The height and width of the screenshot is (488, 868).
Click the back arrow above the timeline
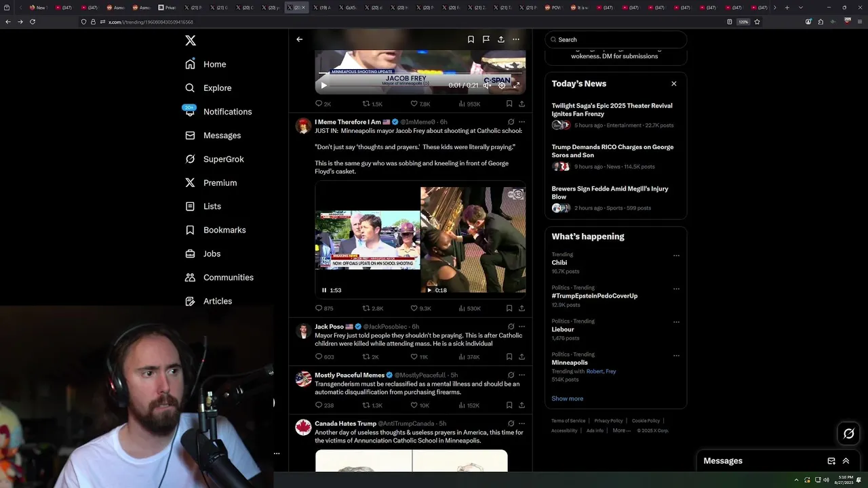[x=299, y=39]
